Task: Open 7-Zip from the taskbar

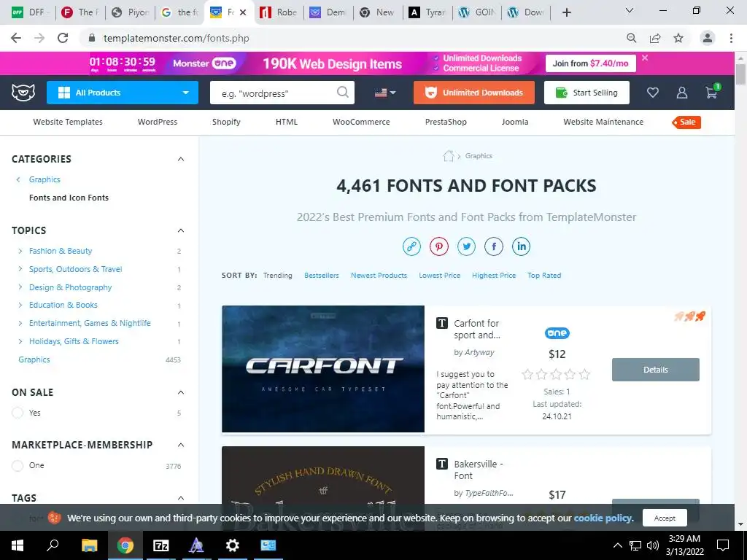Action: (x=160, y=545)
